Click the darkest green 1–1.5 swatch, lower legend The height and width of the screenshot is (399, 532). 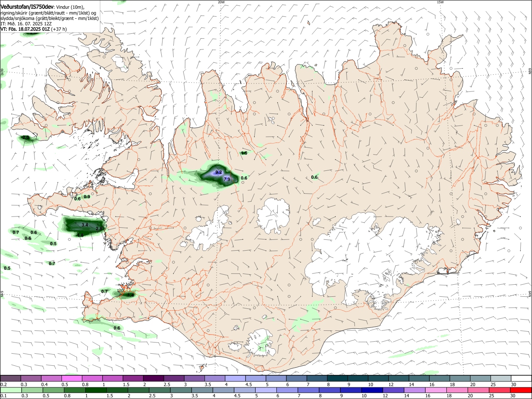coord(96,390)
